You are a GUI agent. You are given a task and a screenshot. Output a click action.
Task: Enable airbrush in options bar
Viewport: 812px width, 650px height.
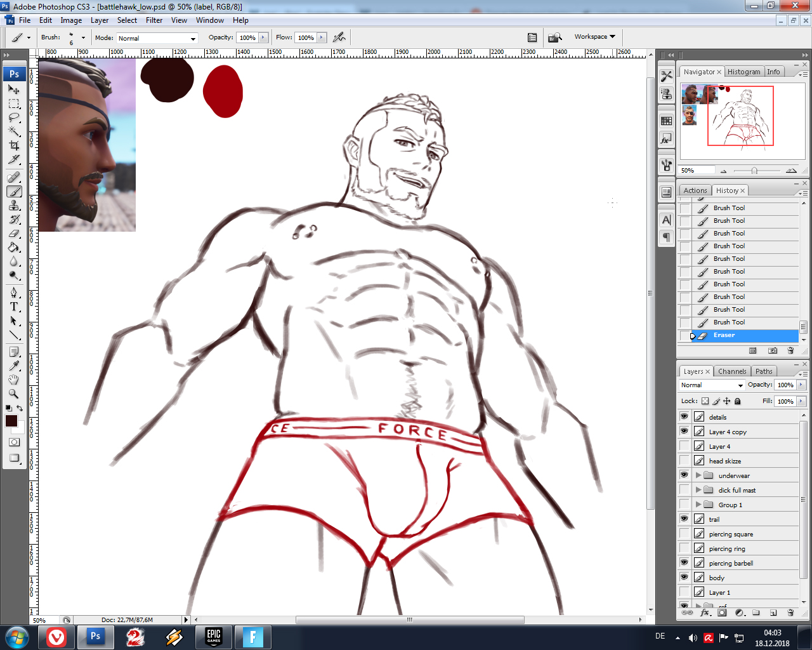coord(339,37)
